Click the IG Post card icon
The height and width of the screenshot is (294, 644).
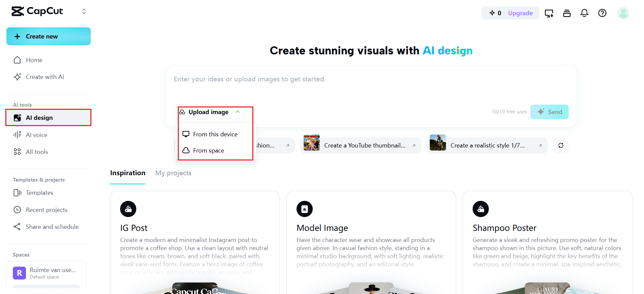pyautogui.click(x=128, y=209)
